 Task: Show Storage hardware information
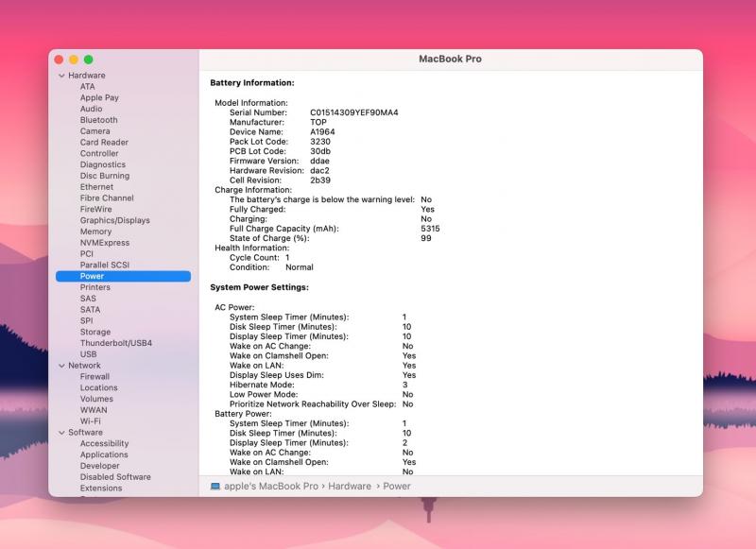pos(95,332)
